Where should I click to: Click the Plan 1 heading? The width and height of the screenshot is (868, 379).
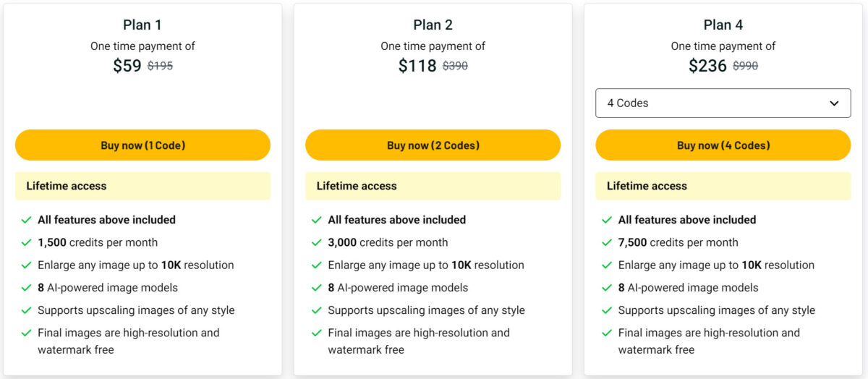(x=142, y=25)
